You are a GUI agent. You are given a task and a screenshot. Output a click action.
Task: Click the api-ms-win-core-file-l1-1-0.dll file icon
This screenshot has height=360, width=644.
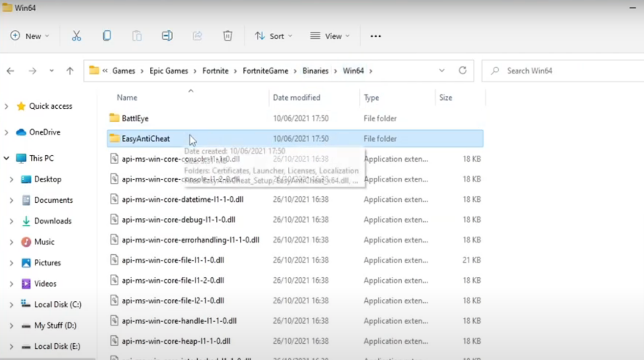(114, 260)
